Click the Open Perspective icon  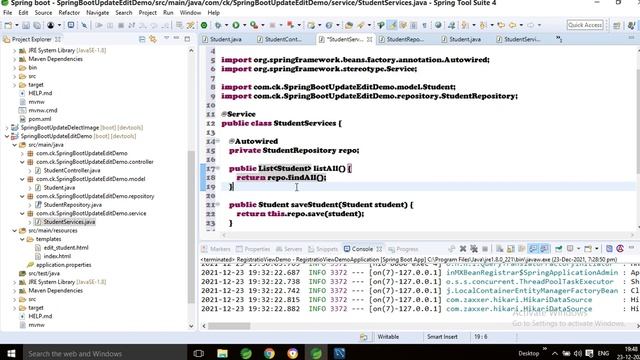[617, 25]
